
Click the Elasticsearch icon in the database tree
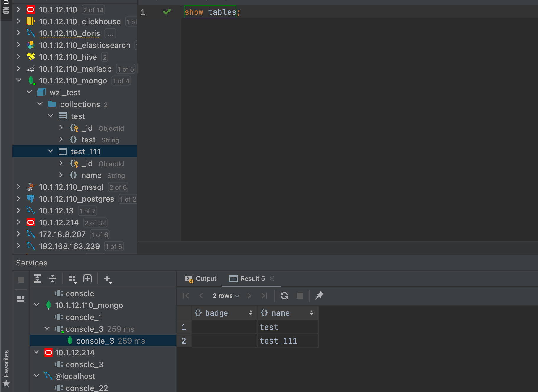(x=31, y=45)
